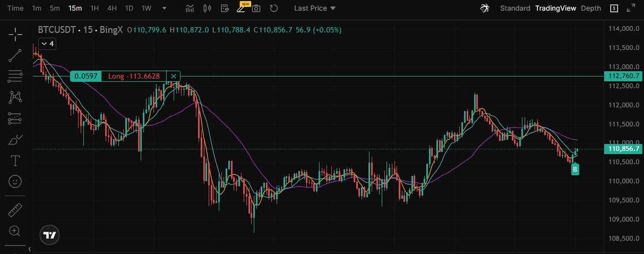Click the 114,000.0 price axis label

pyautogui.click(x=623, y=29)
